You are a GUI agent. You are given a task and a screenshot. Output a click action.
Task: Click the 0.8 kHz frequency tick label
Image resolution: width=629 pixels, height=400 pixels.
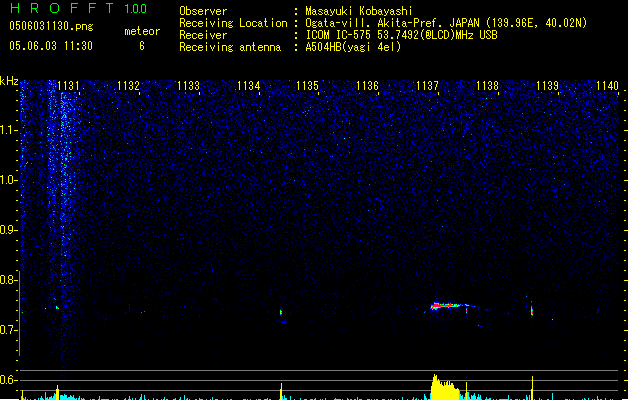8,280
